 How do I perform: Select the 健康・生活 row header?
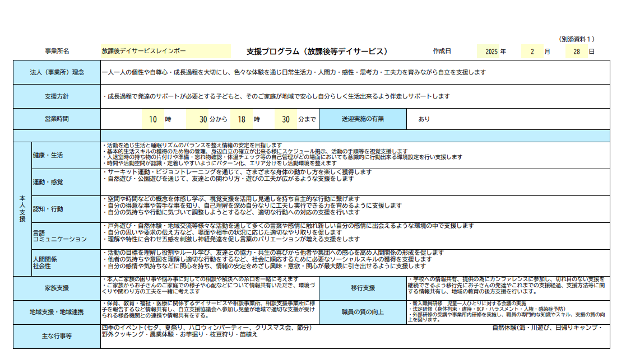(66, 155)
